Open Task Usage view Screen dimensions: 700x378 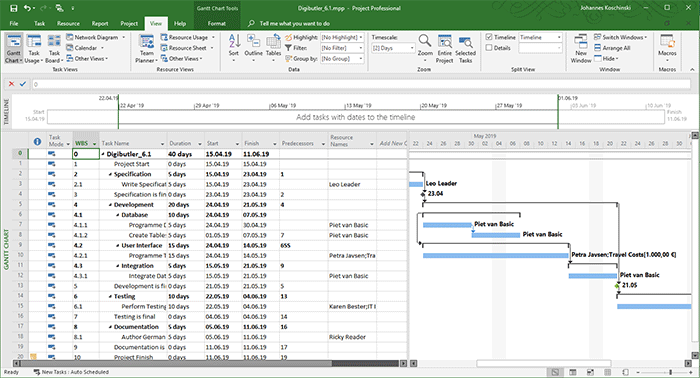point(33,48)
